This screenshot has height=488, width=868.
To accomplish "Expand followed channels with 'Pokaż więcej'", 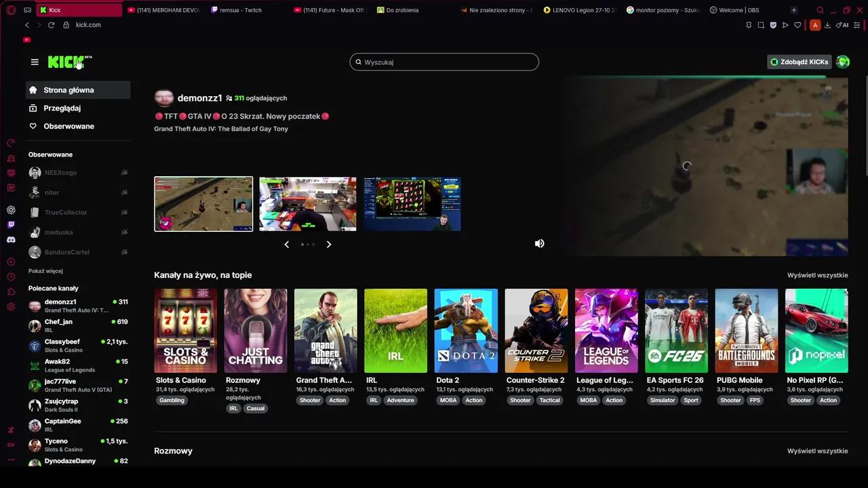I will coord(45,271).
